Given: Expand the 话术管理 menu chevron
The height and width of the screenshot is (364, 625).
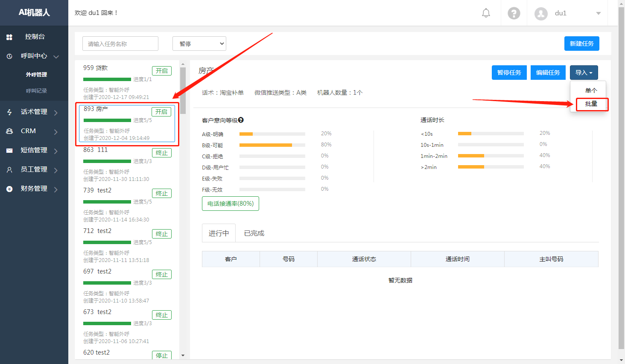Looking at the screenshot, I should click(56, 113).
